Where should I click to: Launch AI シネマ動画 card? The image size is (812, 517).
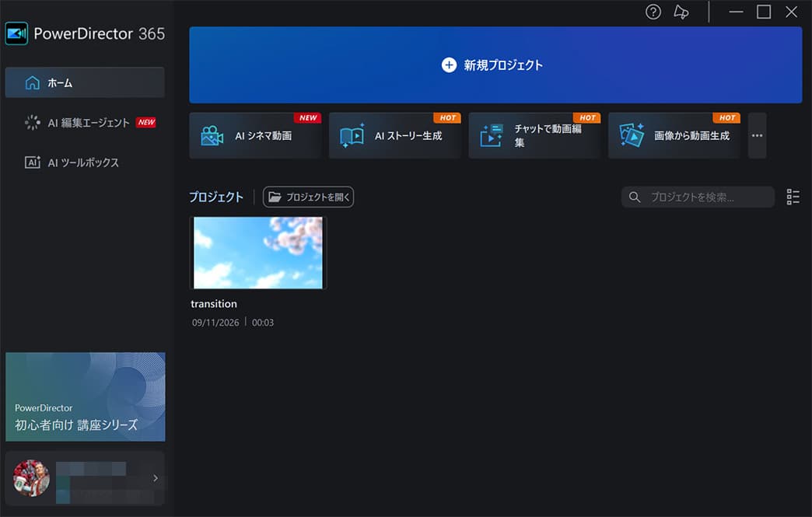(x=255, y=135)
